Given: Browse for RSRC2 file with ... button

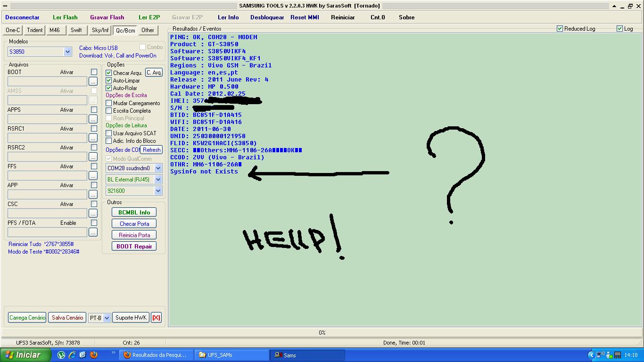Looking at the screenshot, I should [93, 157].
